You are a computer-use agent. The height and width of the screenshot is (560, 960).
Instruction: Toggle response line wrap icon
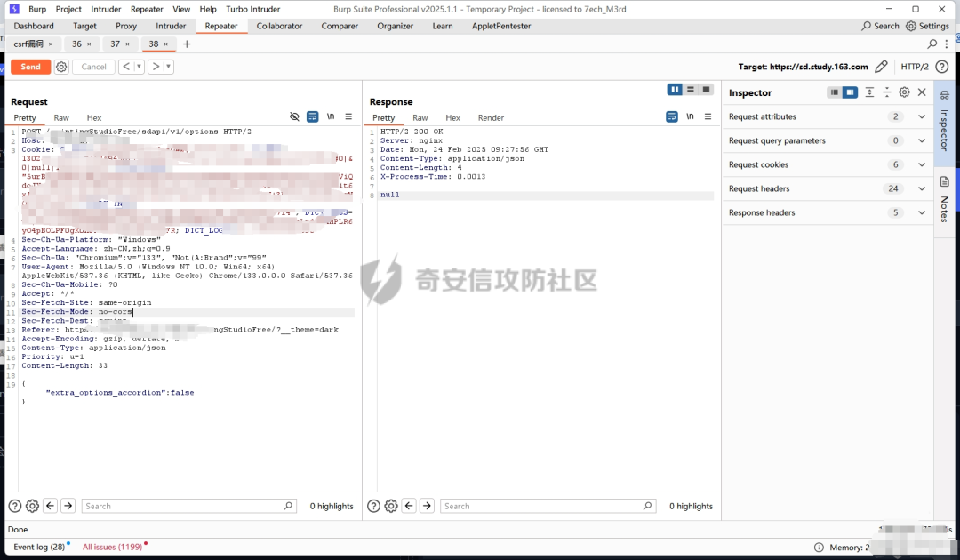[x=672, y=116]
